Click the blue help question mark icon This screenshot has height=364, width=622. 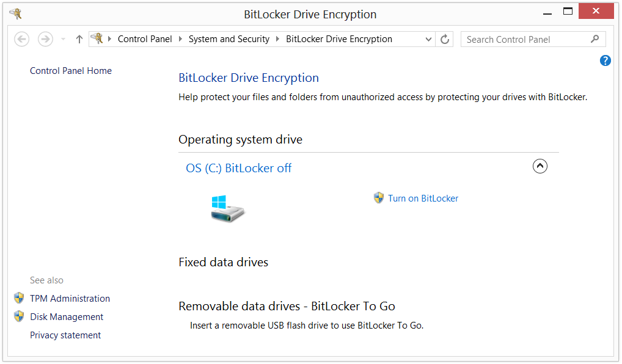tap(605, 60)
